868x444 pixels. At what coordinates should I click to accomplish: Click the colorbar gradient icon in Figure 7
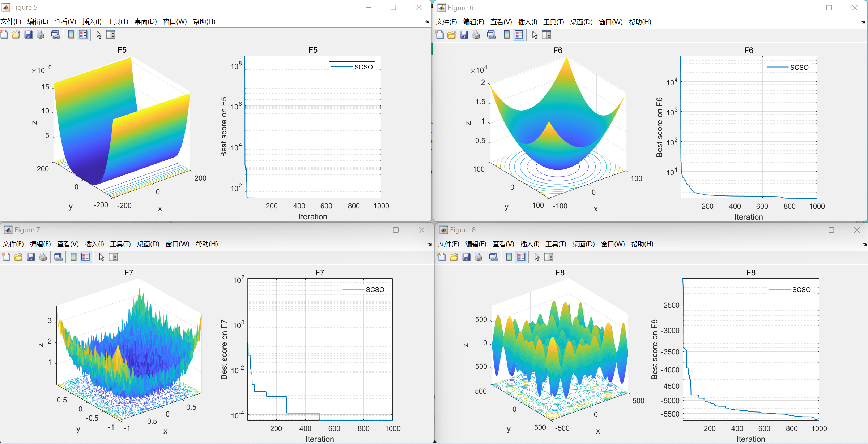pos(73,257)
